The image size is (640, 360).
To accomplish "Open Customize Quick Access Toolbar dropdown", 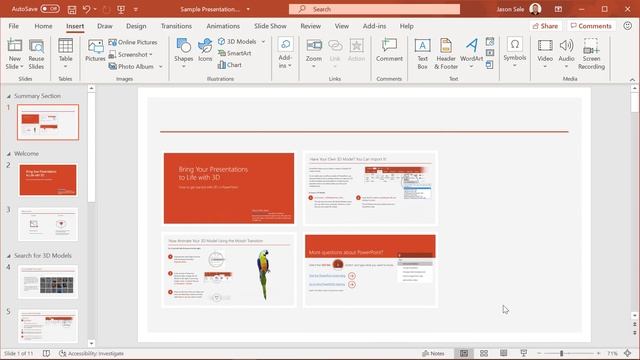I will [x=136, y=9].
